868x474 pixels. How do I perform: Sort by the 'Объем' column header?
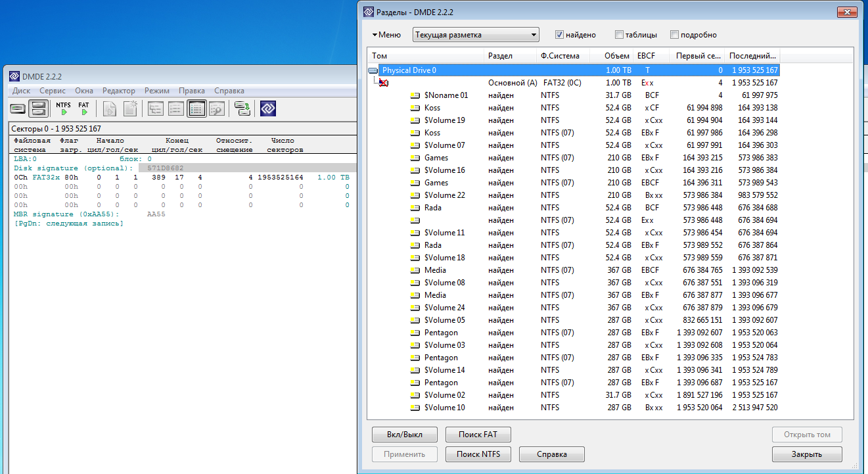coord(612,56)
